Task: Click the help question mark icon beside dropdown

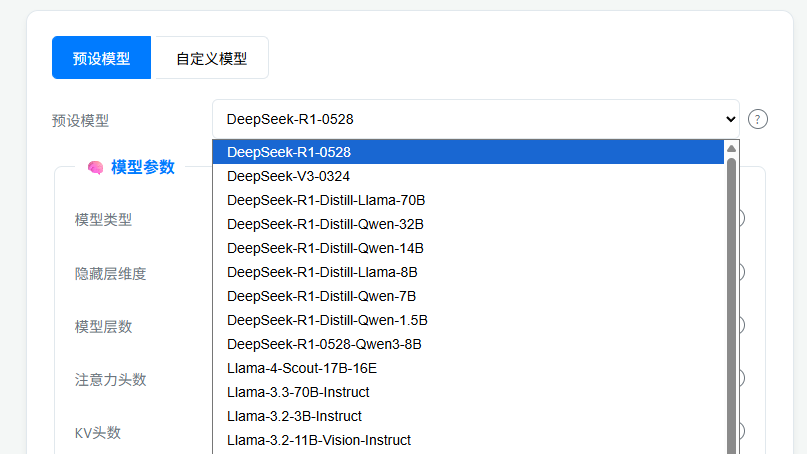Action: (758, 119)
